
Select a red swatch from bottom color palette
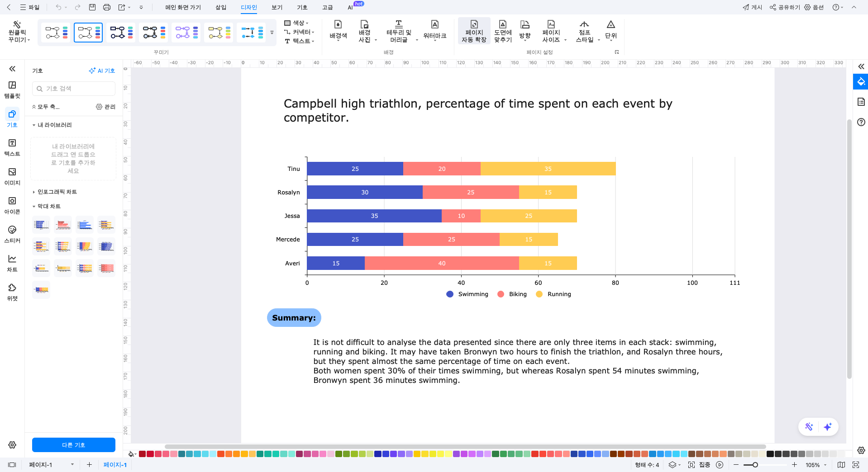click(x=142, y=453)
